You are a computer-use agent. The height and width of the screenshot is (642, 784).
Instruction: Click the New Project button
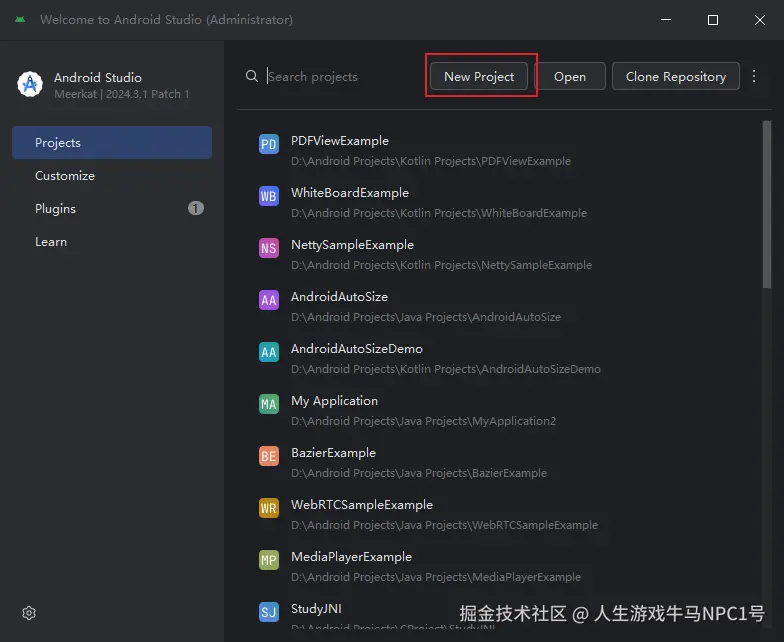[478, 76]
